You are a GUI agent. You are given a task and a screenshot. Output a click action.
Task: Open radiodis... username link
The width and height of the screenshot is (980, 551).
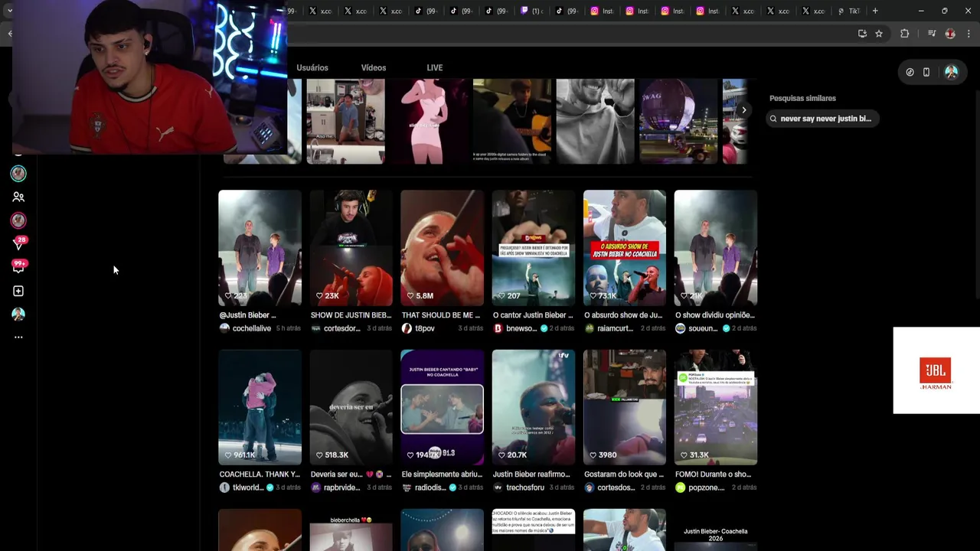pyautogui.click(x=430, y=487)
